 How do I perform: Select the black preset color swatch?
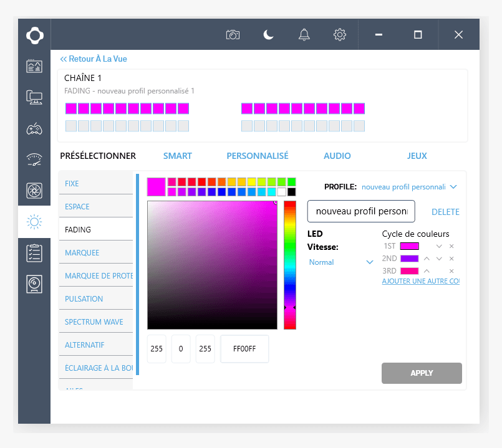(x=291, y=192)
